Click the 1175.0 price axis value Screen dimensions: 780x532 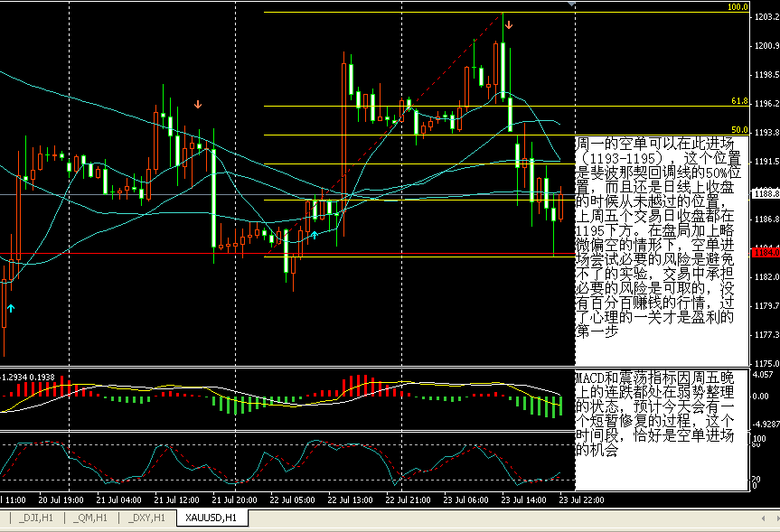766,363
